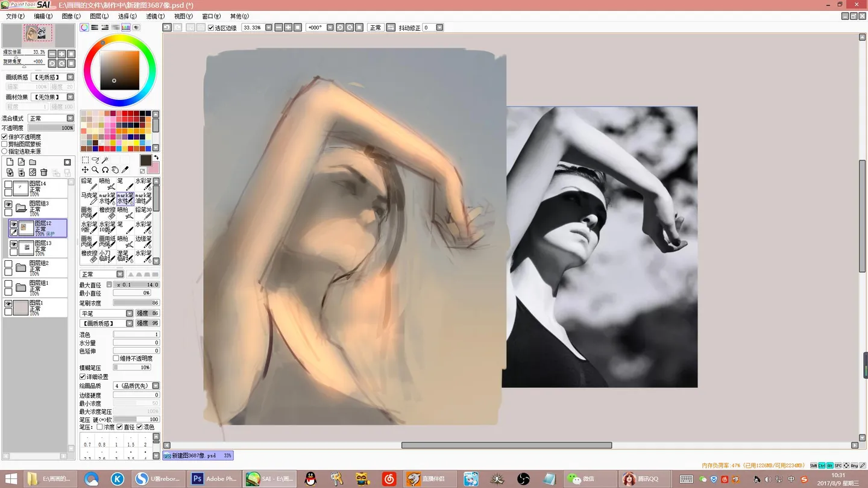Uncheck 保护不透明度 checkbox
This screenshot has height=488, width=868.
pos(5,137)
